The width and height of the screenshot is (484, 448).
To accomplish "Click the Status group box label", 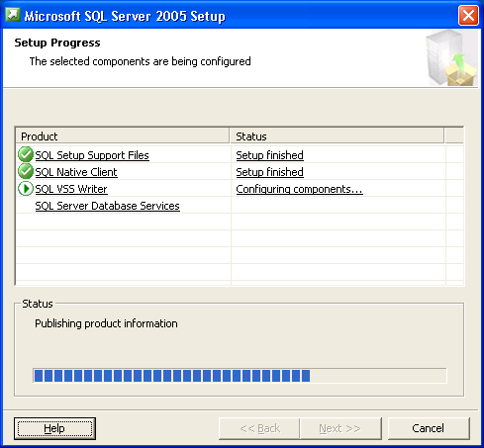I will pos(38,304).
